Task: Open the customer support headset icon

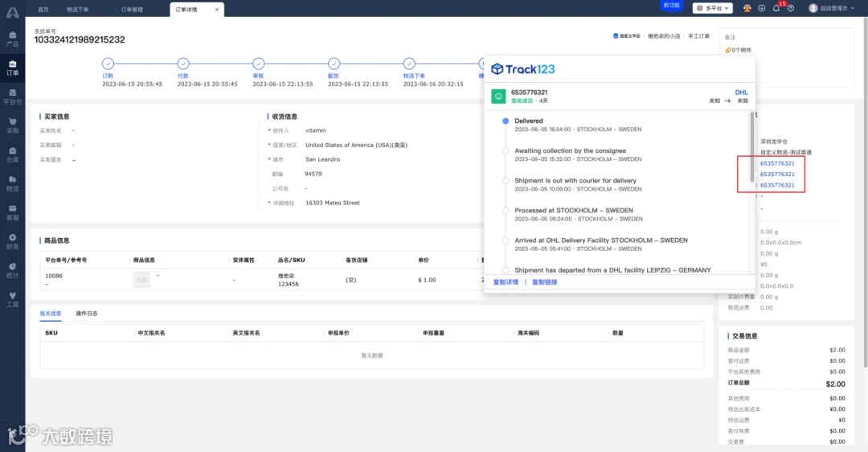Action: (x=747, y=8)
